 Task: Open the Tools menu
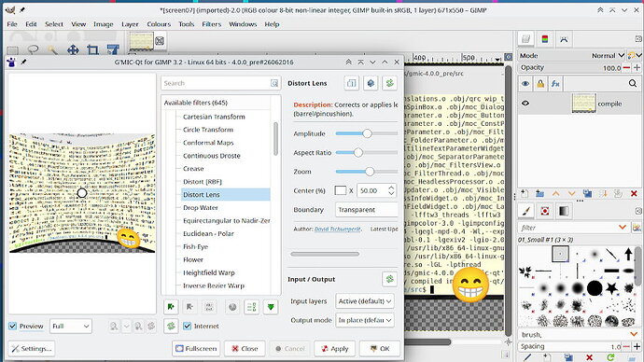(x=186, y=24)
